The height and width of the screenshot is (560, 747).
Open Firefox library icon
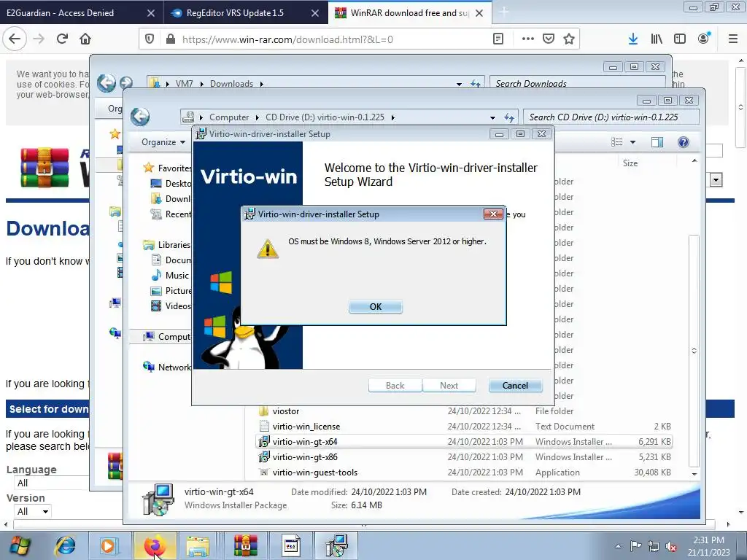tap(657, 39)
